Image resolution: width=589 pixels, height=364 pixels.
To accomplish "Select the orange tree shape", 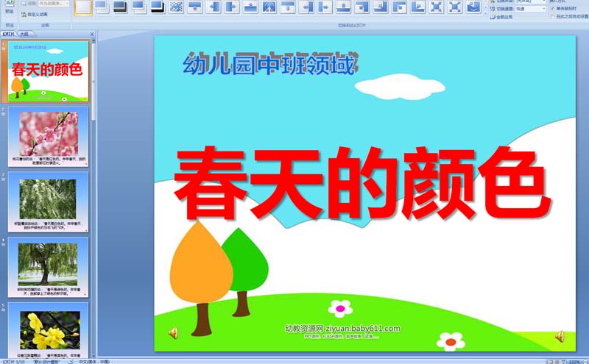I will pos(201,278).
